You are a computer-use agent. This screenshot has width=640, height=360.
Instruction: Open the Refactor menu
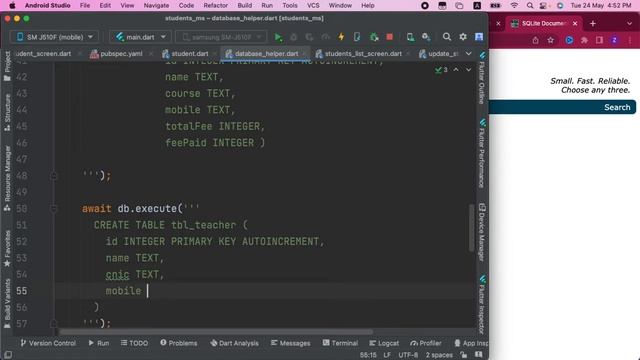point(216,6)
